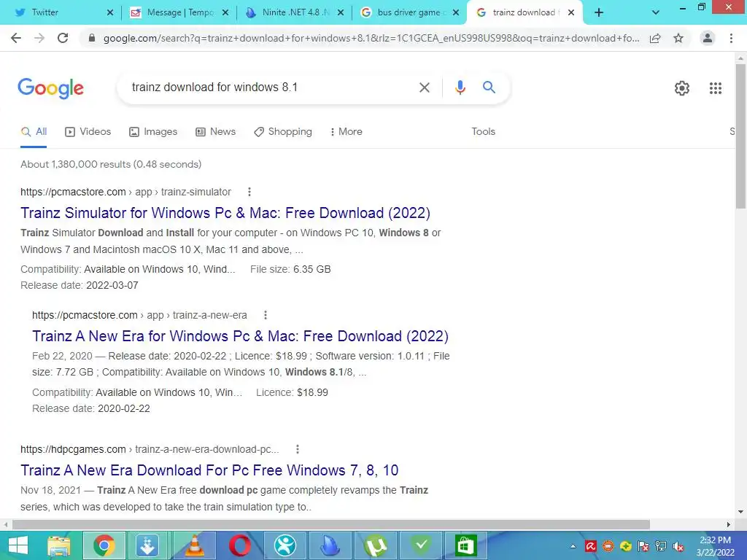Screen dimensions: 747x560
Task: Start voice search with microphone
Action: click(460, 87)
